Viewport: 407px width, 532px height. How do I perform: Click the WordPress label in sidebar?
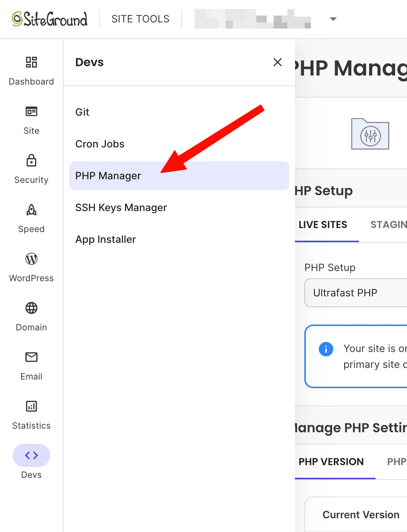(x=31, y=278)
